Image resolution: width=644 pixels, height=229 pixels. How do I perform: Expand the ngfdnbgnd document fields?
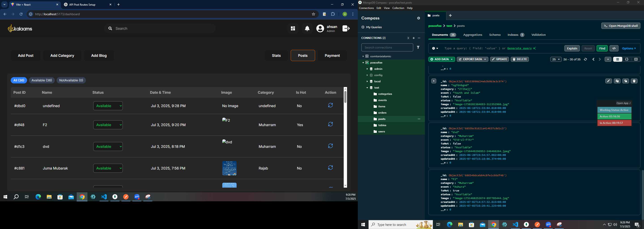pyautogui.click(x=434, y=81)
